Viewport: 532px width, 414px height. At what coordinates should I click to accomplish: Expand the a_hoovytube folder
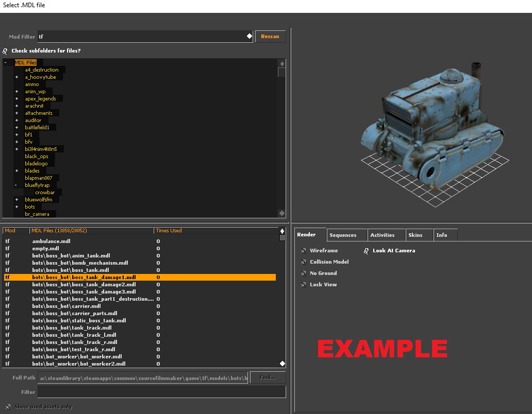[x=16, y=77]
